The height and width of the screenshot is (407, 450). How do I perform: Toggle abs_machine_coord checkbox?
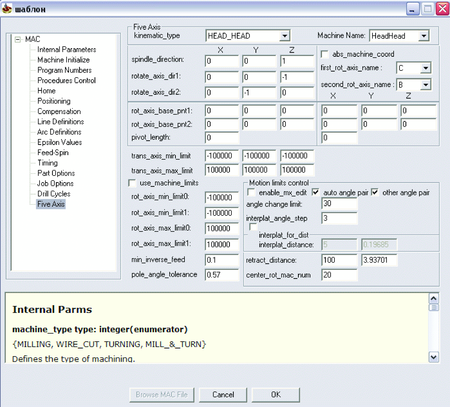tap(324, 54)
